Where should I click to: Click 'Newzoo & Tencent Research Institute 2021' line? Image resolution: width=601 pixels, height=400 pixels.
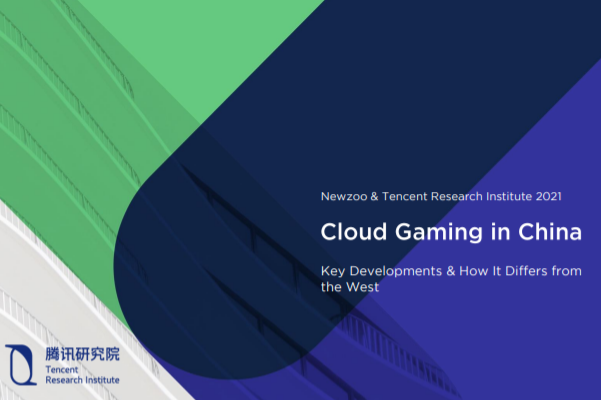tap(441, 197)
